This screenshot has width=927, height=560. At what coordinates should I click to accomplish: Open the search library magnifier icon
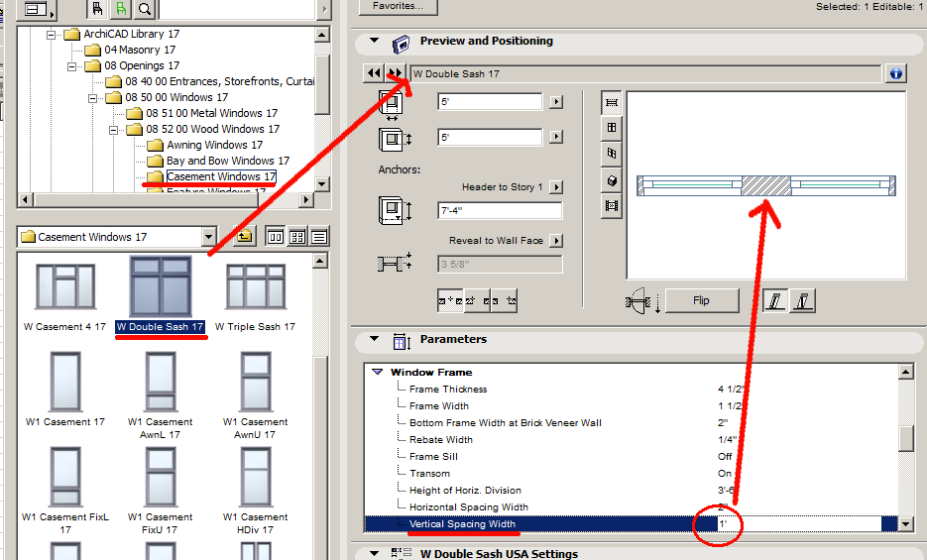pyautogui.click(x=144, y=9)
